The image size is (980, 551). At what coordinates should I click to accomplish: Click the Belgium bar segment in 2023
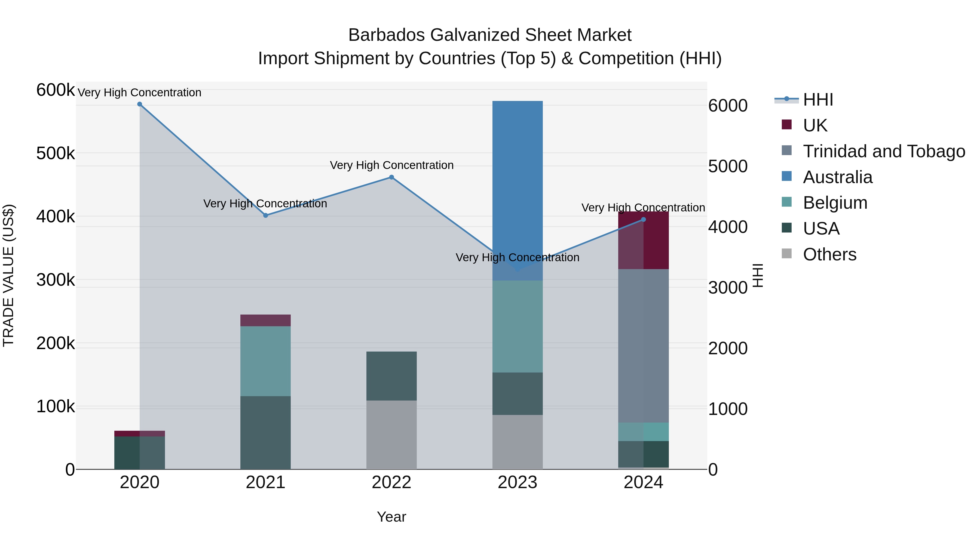[517, 327]
